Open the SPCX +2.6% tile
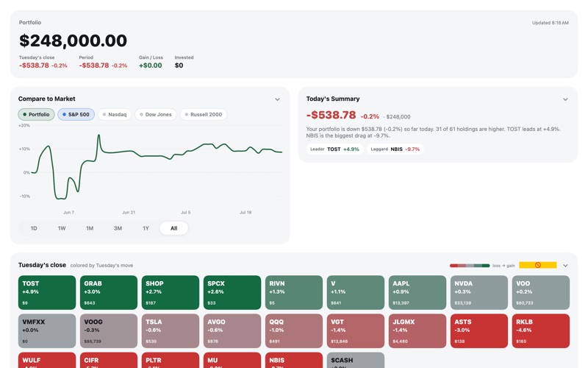The width and height of the screenshot is (588, 368). click(232, 292)
